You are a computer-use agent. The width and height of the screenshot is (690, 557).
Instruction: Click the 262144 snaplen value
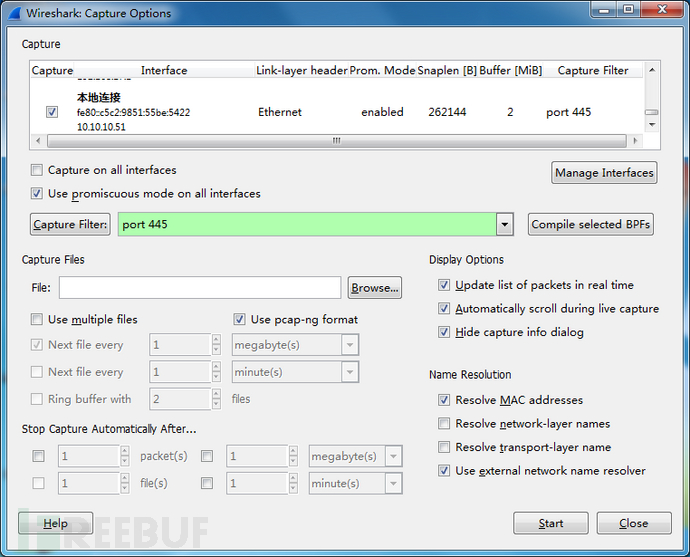click(447, 112)
